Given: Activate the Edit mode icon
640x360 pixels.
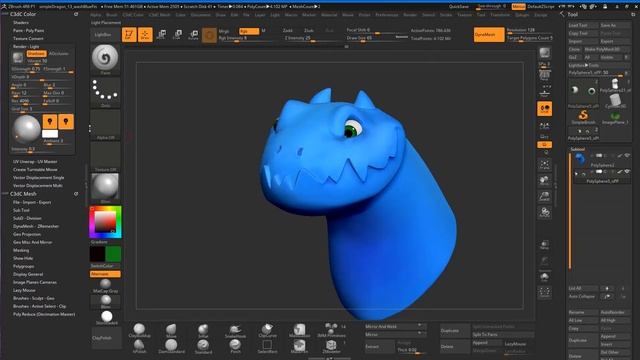Looking at the screenshot, I should [x=129, y=35].
